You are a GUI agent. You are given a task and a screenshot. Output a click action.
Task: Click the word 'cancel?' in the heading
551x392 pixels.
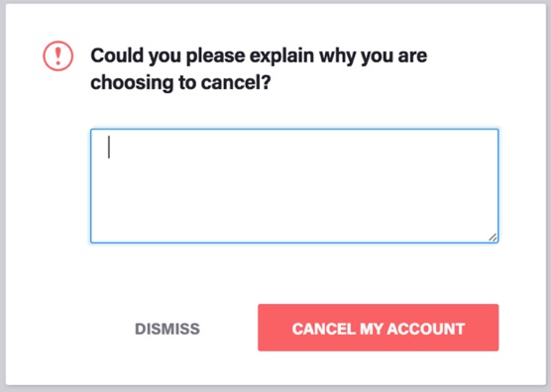click(x=236, y=82)
